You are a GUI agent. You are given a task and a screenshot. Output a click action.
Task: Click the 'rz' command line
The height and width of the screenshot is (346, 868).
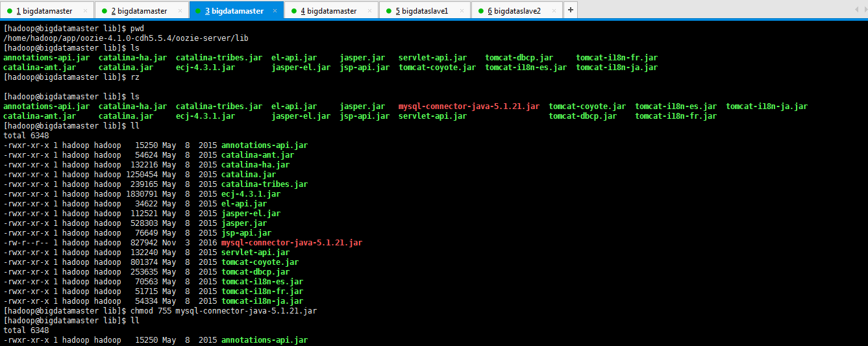pos(71,77)
